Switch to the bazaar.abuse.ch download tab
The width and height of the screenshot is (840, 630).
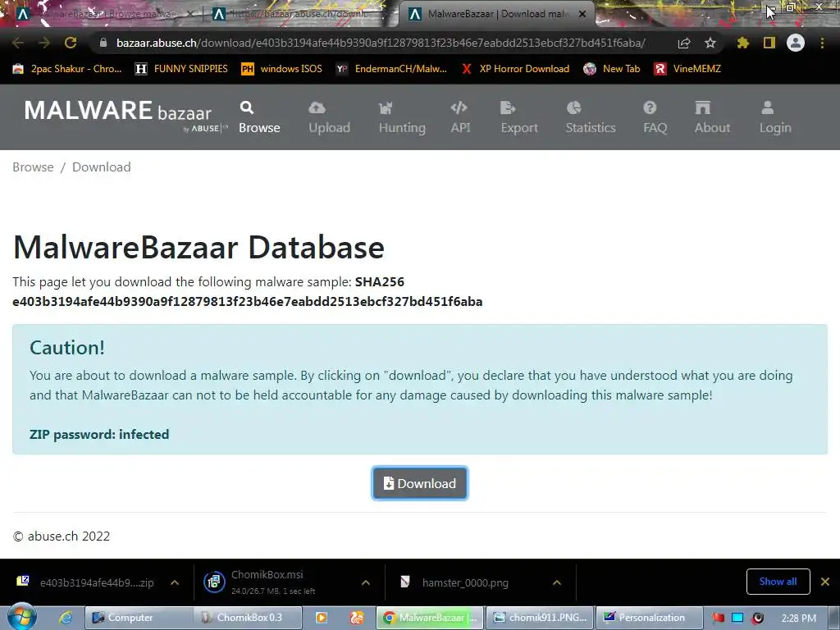click(x=300, y=14)
